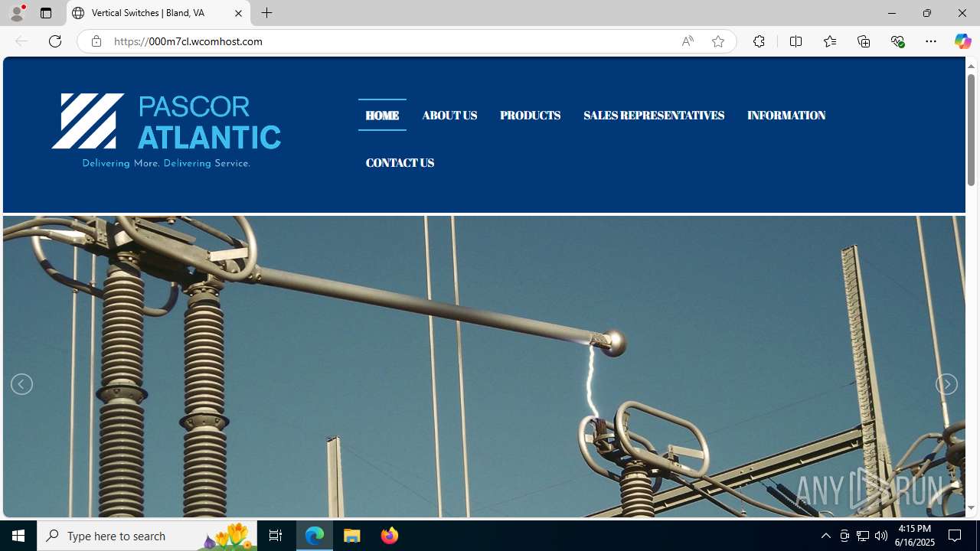Open the PRODUCTS menu
The height and width of the screenshot is (551, 980).
coord(530,116)
